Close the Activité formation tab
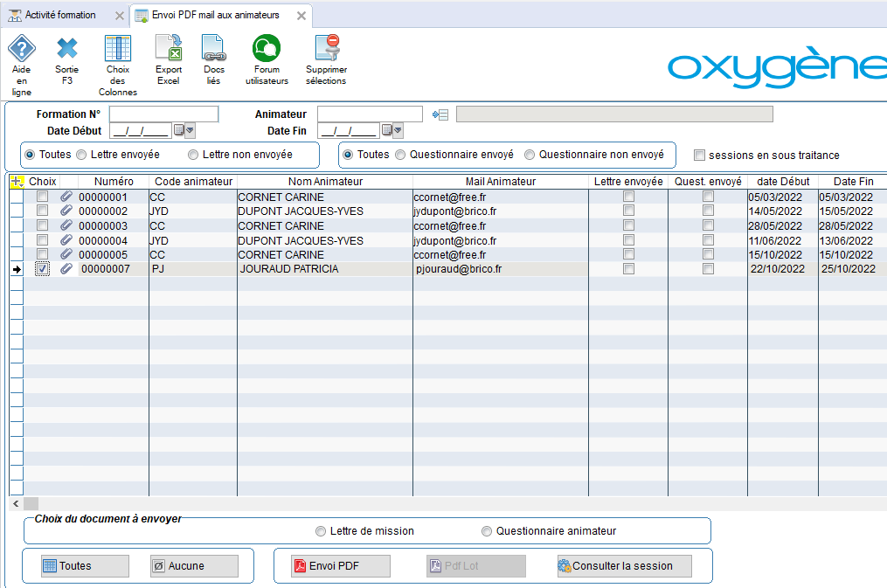Screen dimensions: 887x588 pos(120,16)
